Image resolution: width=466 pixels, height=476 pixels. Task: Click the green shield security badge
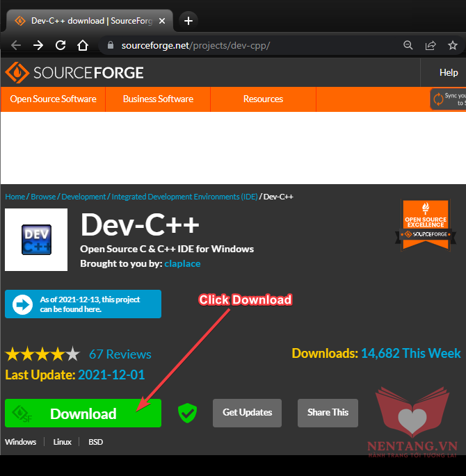coord(187,413)
